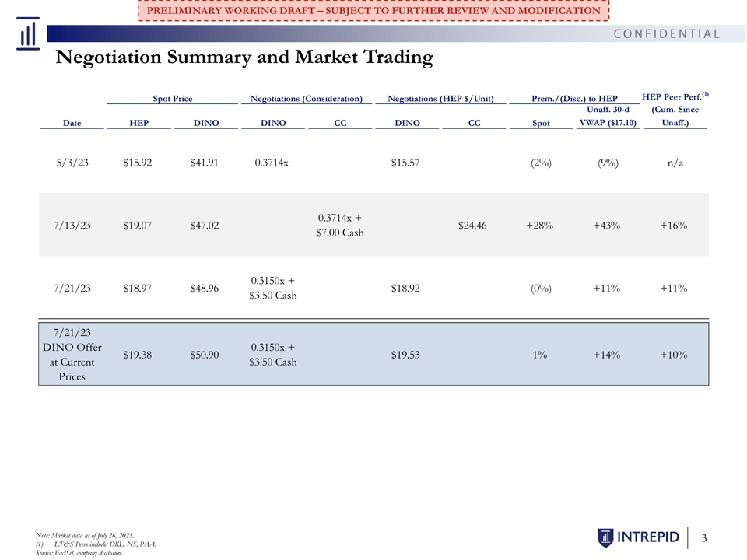747x560 pixels.
Task: Click the HEP spot price '$19.38'
Action: 137,355
